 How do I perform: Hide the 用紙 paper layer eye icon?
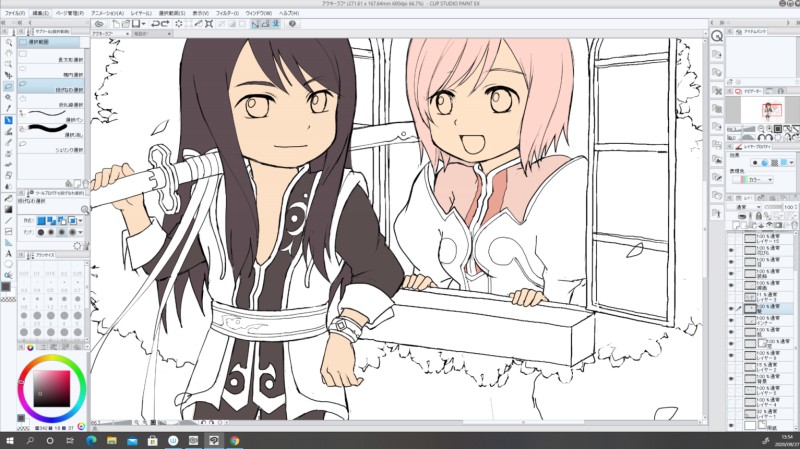pyautogui.click(x=731, y=425)
